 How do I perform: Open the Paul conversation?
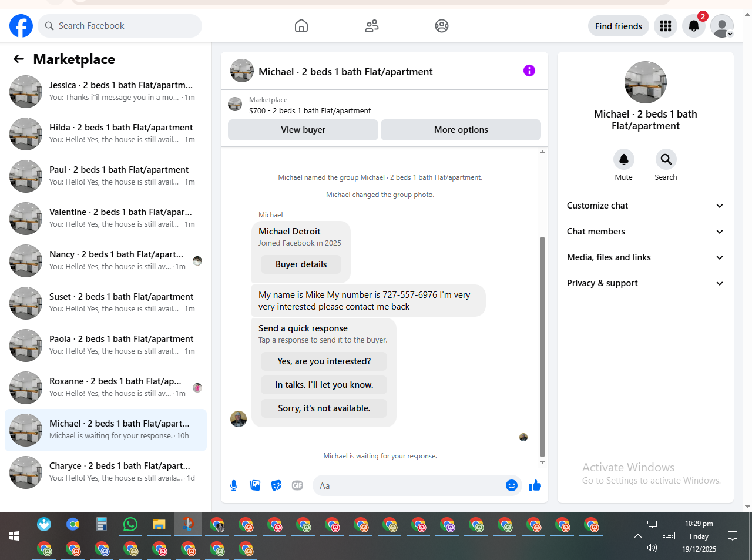coord(106,176)
